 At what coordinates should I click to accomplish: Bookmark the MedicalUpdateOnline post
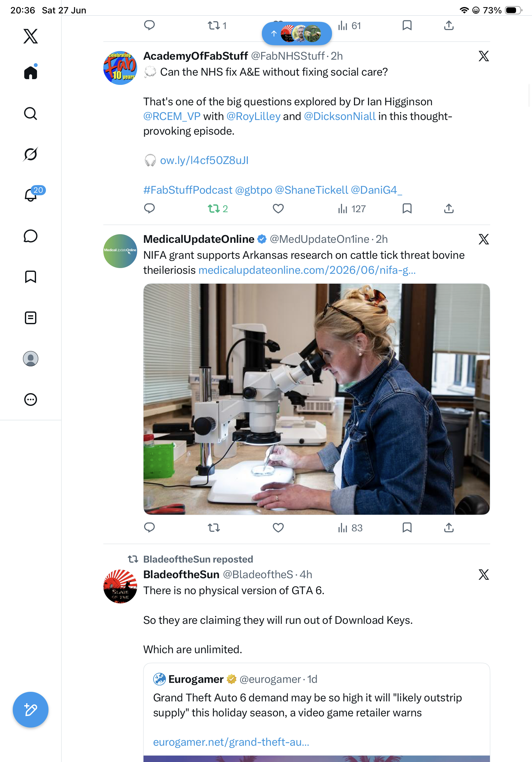pos(407,527)
